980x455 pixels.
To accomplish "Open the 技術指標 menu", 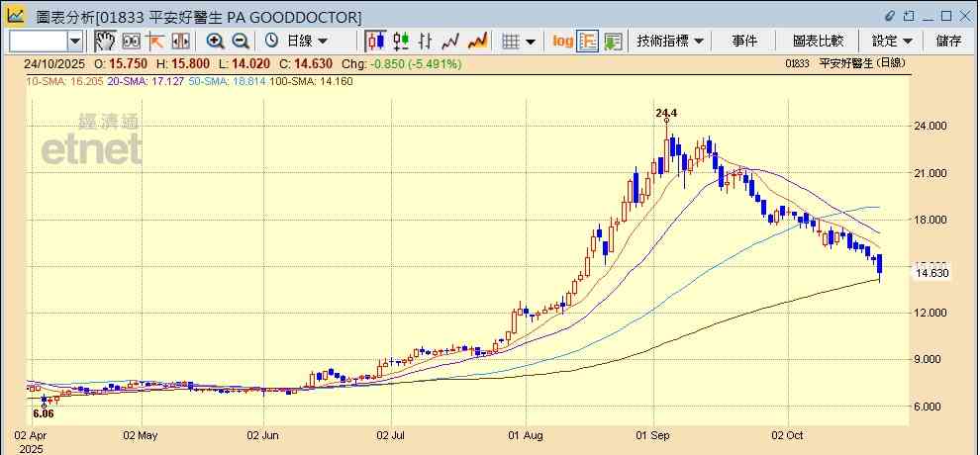I will [670, 41].
